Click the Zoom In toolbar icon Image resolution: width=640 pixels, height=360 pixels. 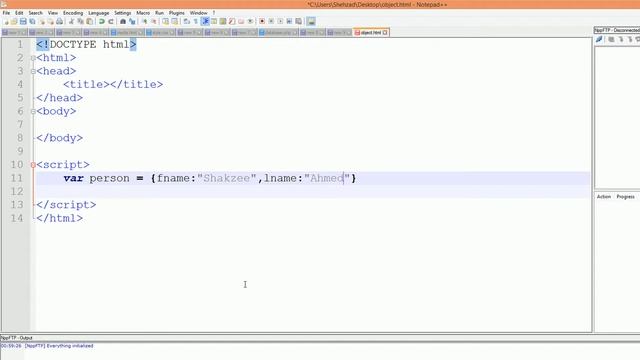(x=144, y=21)
